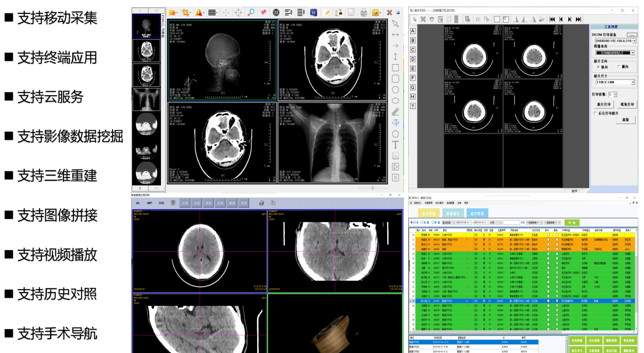644x353 pixels.
Task: Click the red X icon in the viewer toolbar
Action: (x=389, y=12)
